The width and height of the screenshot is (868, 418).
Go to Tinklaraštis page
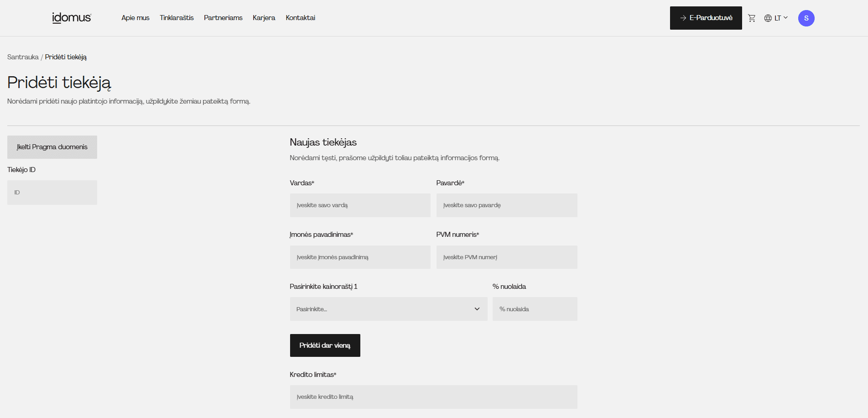[x=177, y=18]
